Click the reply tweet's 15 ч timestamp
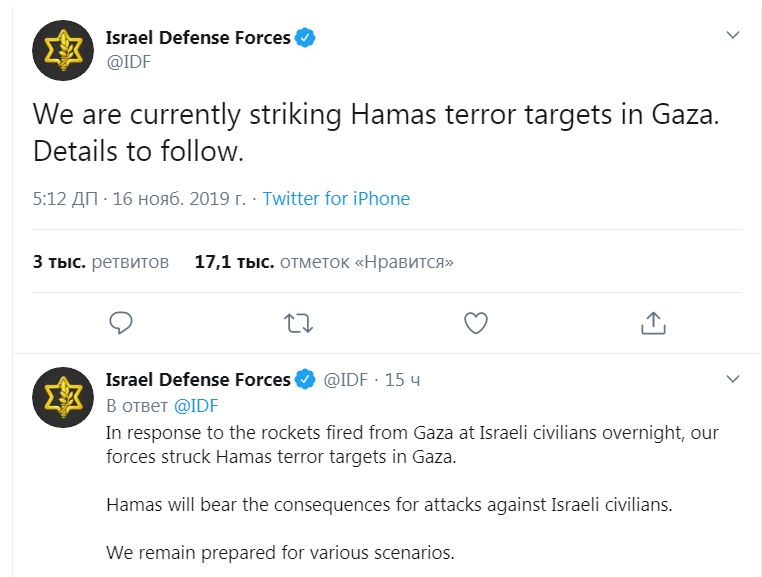Screen dimensions: 762x577 click(402, 380)
